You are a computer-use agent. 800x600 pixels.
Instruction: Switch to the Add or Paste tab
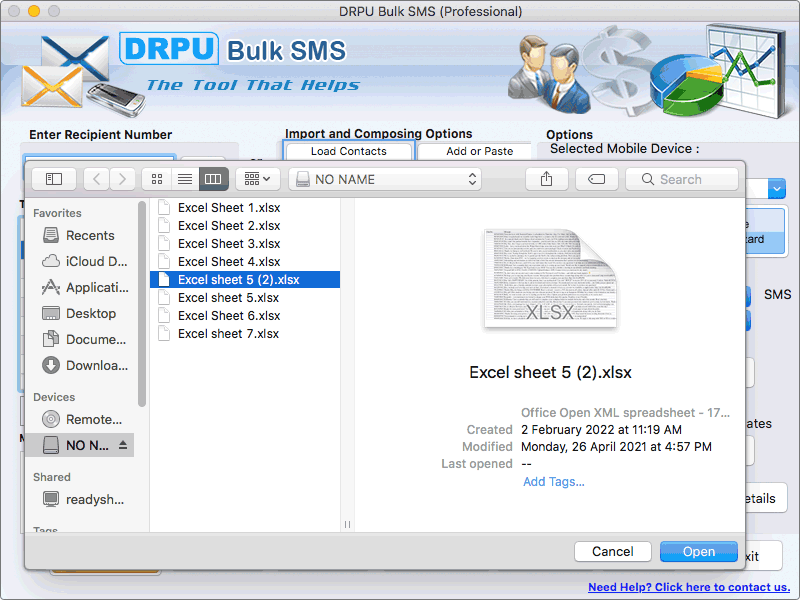476,150
